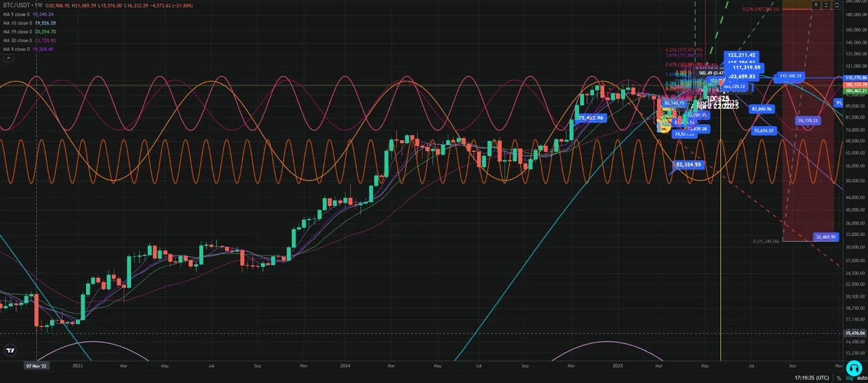Click the 17:19:35 (UTC) timezone clock
The image size is (868, 383).
coord(812,378)
